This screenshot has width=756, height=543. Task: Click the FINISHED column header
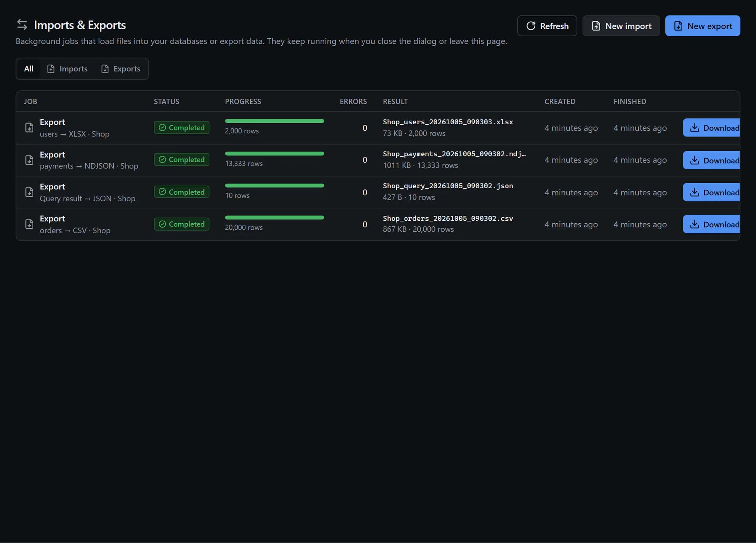tap(630, 102)
